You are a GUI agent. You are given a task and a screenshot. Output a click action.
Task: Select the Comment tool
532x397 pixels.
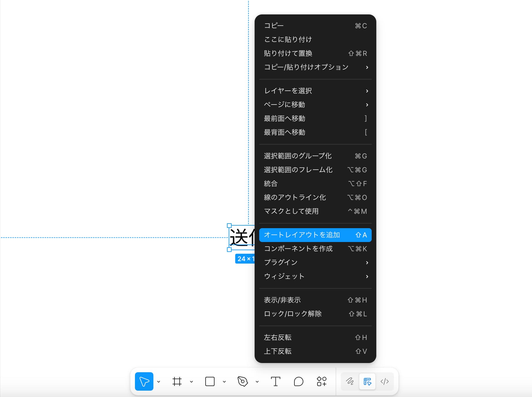pyautogui.click(x=298, y=381)
